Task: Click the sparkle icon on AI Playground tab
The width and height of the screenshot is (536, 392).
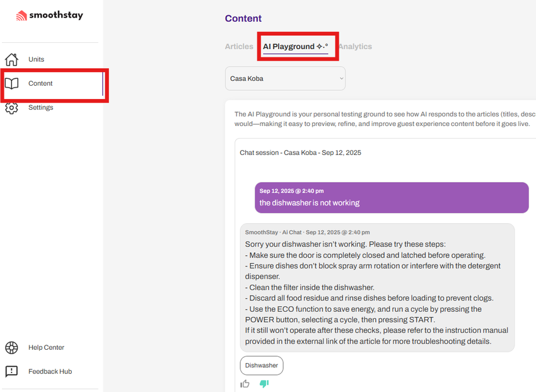Action: [322, 46]
